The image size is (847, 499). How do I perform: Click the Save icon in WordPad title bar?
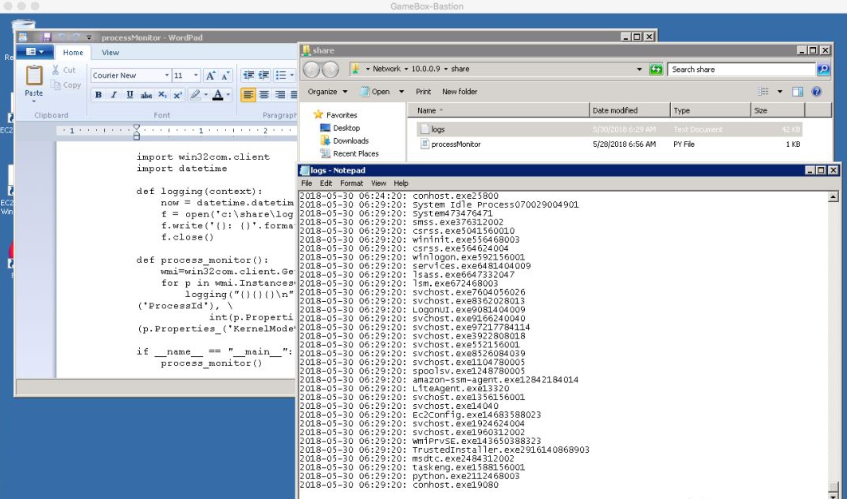pyautogui.click(x=46, y=37)
